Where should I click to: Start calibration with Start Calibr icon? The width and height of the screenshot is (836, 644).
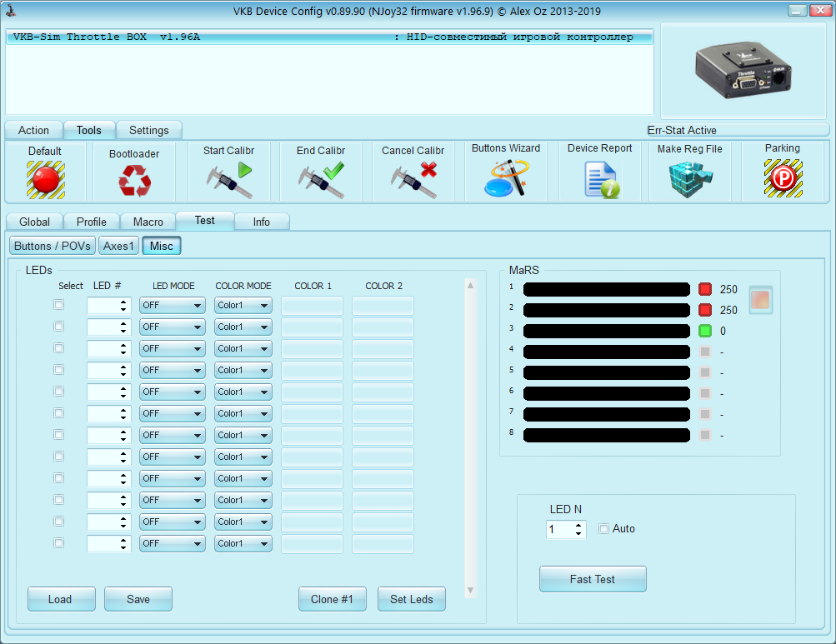tap(229, 180)
